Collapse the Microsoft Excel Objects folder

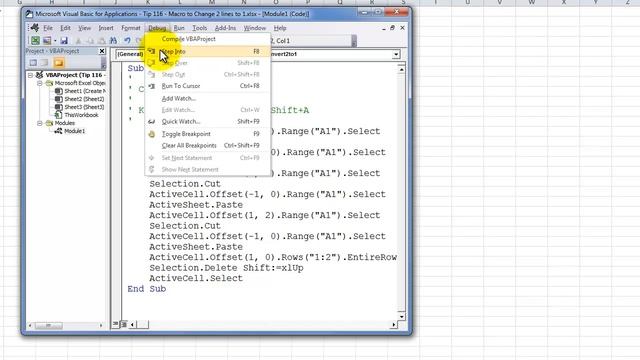click(x=40, y=83)
